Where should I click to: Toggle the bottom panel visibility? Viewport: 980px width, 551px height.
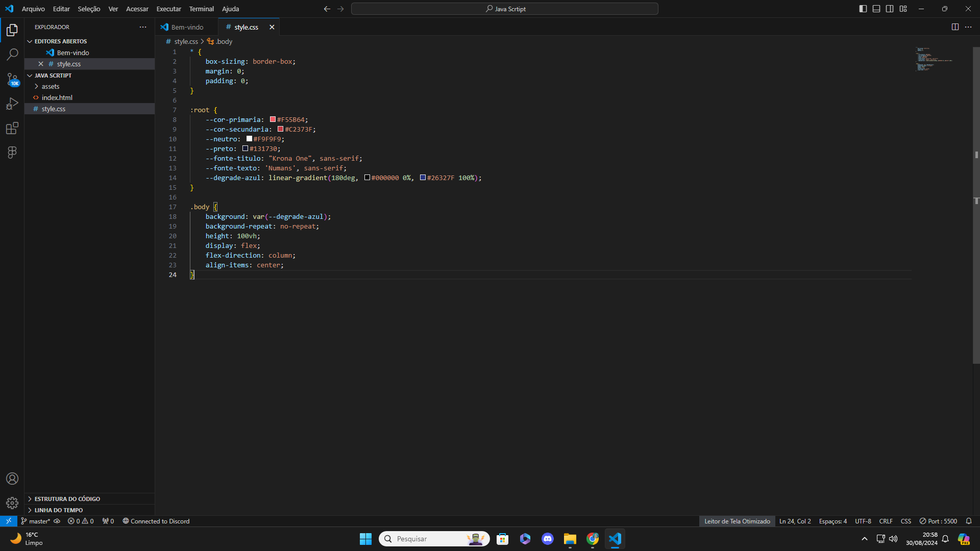[x=876, y=9]
